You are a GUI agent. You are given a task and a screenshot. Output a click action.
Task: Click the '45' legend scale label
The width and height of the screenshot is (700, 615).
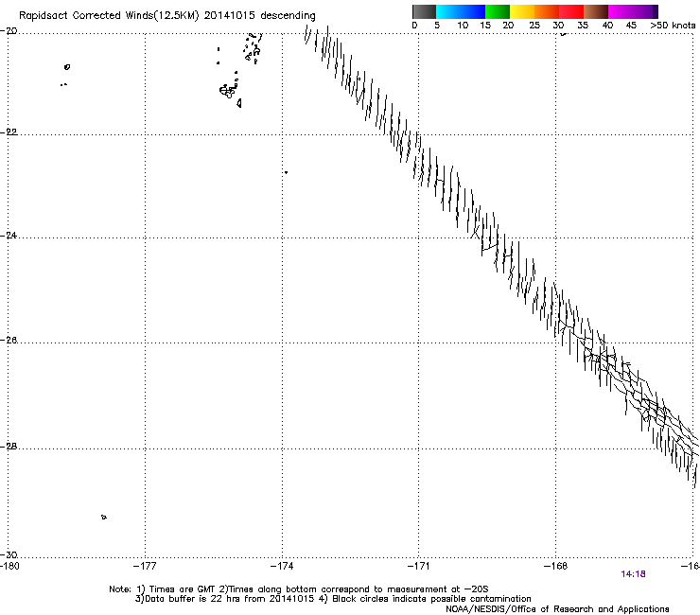click(631, 26)
